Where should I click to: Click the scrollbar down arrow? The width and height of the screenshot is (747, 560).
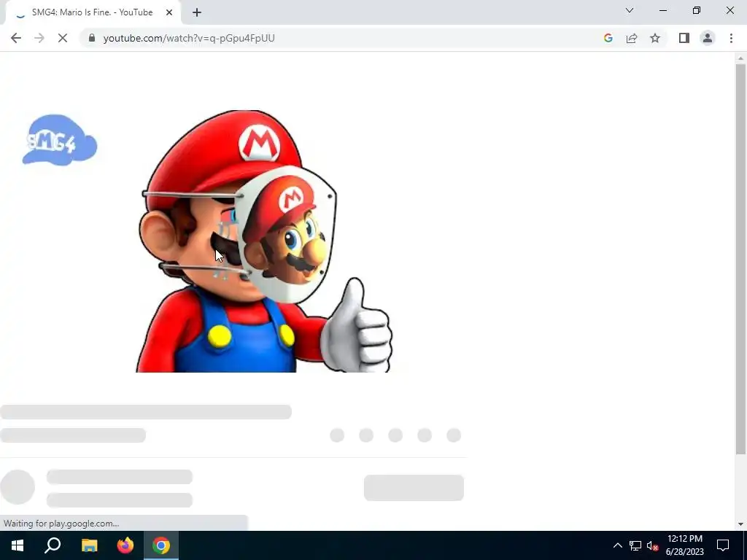[x=740, y=524]
